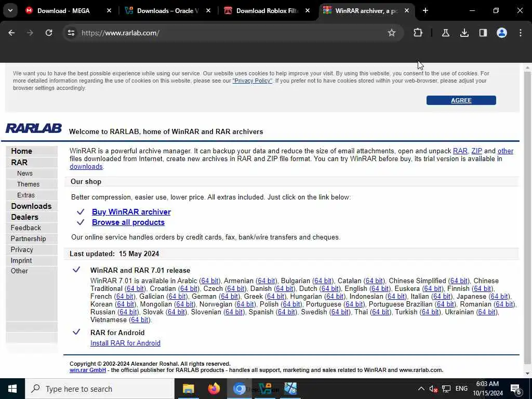The image size is (532, 399).
Task: Open News in the sidebar
Action: pos(25,174)
